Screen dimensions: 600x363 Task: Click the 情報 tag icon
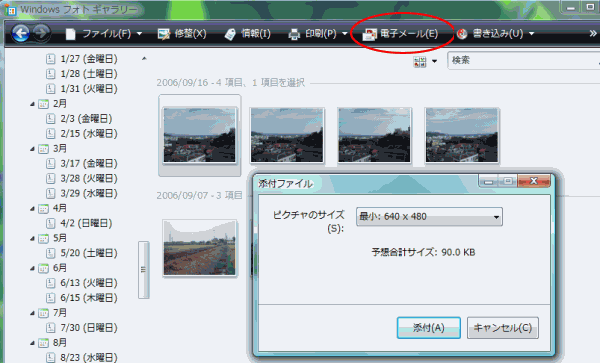(230, 34)
